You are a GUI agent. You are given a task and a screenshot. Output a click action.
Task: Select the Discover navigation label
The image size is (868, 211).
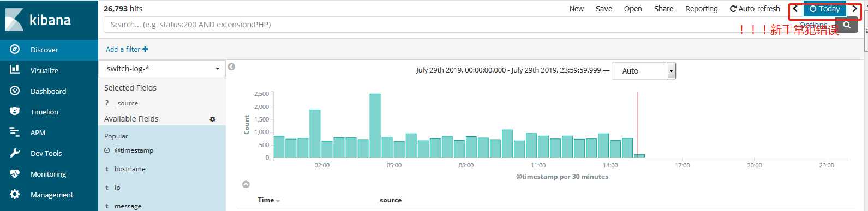coord(44,50)
